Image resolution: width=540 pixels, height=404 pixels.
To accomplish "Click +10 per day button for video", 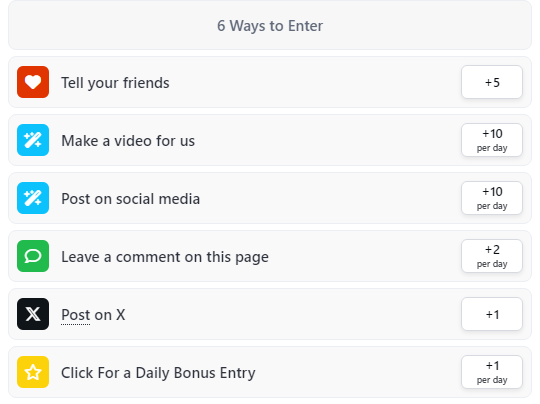I will click(492, 140).
